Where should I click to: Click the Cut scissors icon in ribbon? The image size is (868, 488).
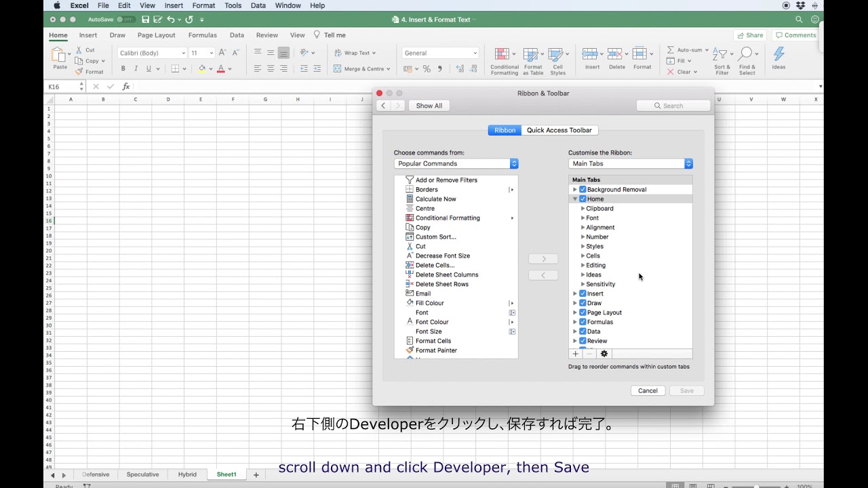[79, 50]
